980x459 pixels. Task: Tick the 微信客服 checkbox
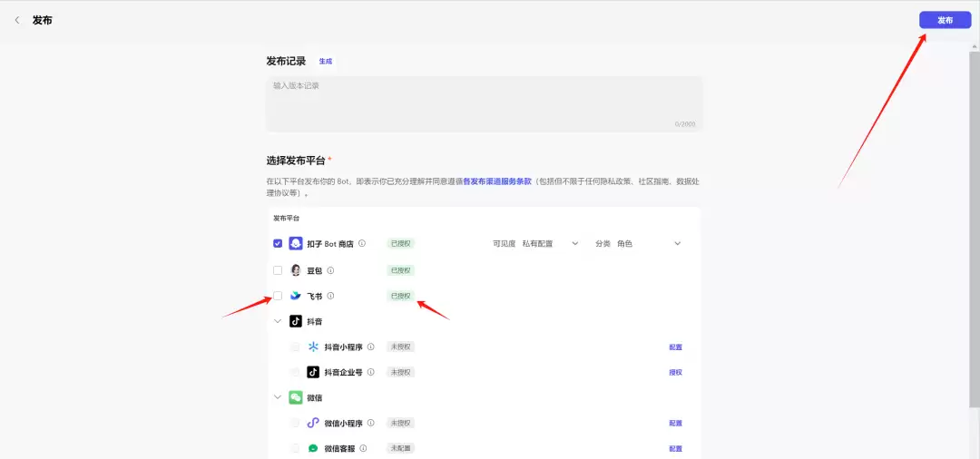[295, 448]
